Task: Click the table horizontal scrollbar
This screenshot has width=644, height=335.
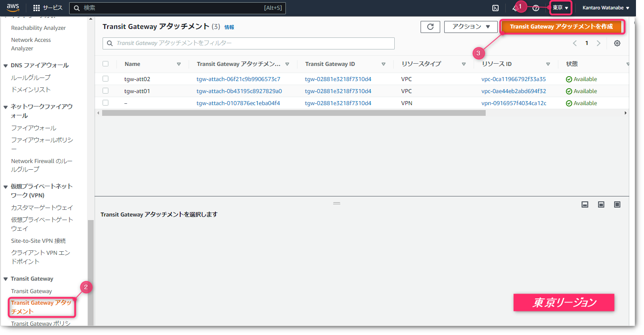Action: click(293, 113)
